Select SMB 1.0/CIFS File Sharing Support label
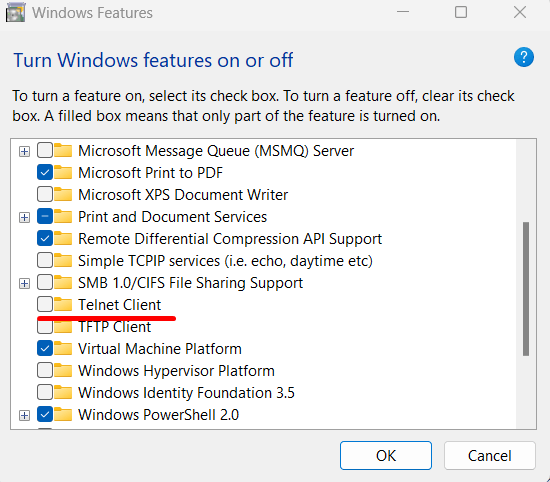550x482 pixels. coord(190,283)
